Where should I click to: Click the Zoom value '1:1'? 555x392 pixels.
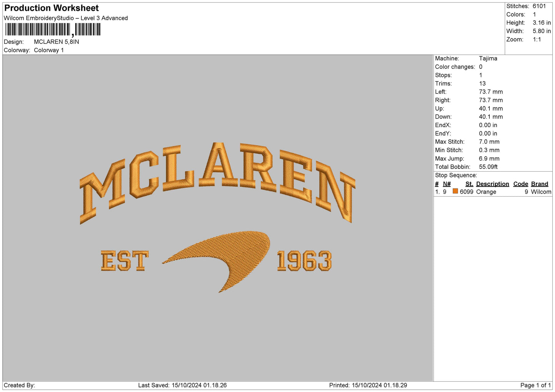[537, 40]
